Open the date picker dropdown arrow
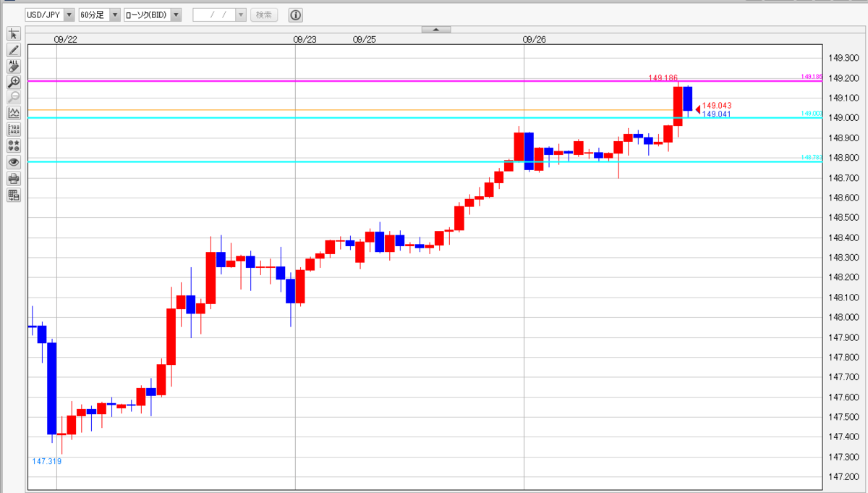868x493 pixels. click(241, 14)
